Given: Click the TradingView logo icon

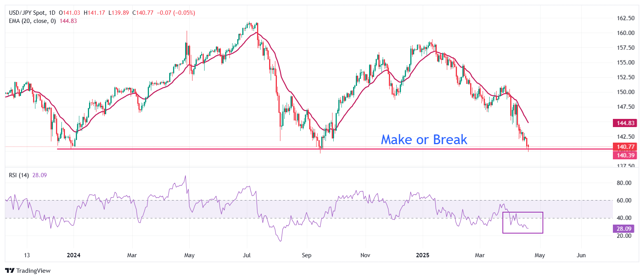Looking at the screenshot, I should tap(10, 271).
